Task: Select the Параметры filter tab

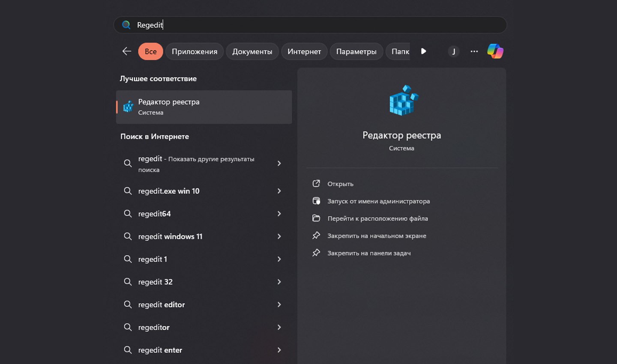Action: point(356,51)
